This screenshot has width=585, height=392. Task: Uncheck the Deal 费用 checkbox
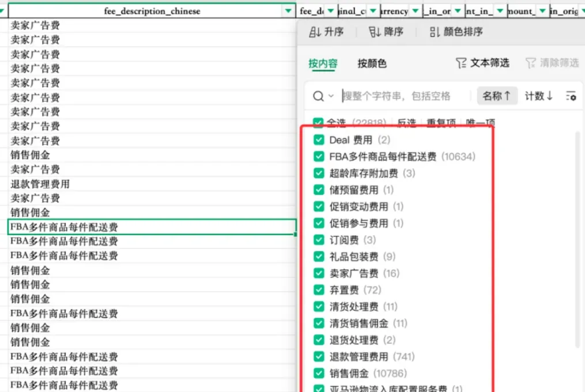[x=319, y=140]
